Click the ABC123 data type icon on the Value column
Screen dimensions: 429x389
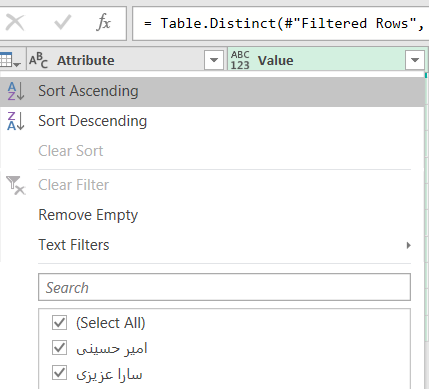point(240,60)
